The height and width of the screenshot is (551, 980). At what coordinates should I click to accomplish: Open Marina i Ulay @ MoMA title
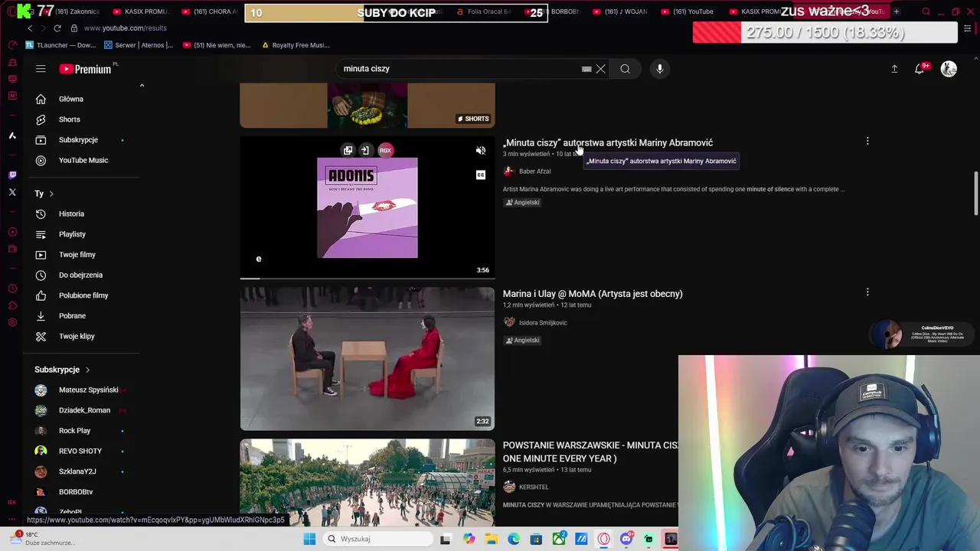(593, 294)
